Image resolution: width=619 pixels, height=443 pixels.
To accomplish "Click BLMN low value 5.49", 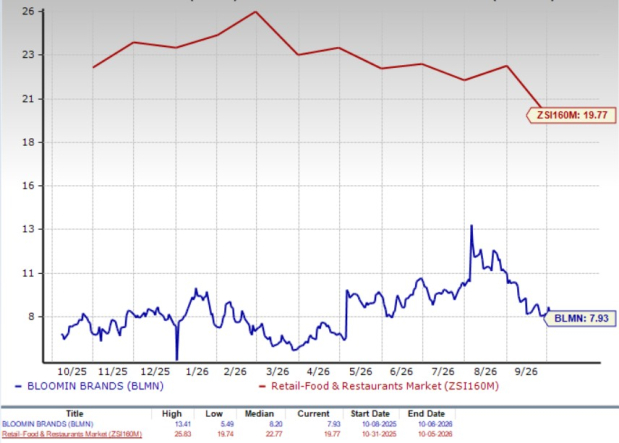I will (227, 424).
